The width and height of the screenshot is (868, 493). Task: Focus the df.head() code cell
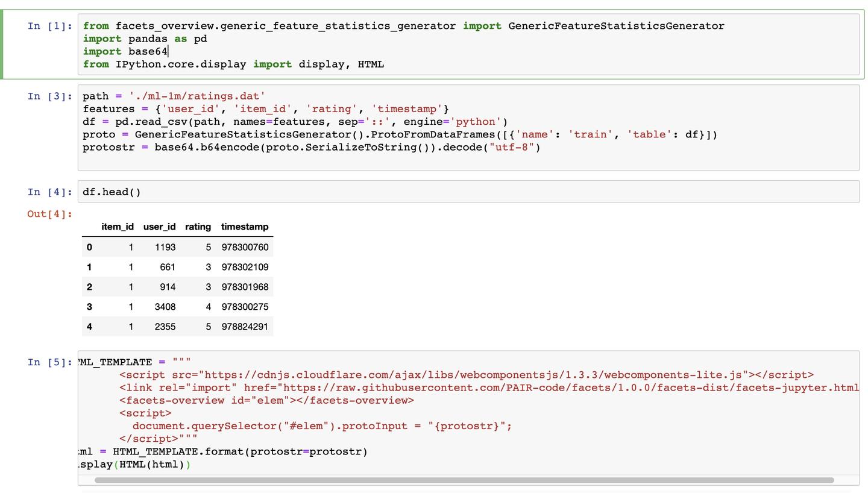pyautogui.click(x=468, y=192)
